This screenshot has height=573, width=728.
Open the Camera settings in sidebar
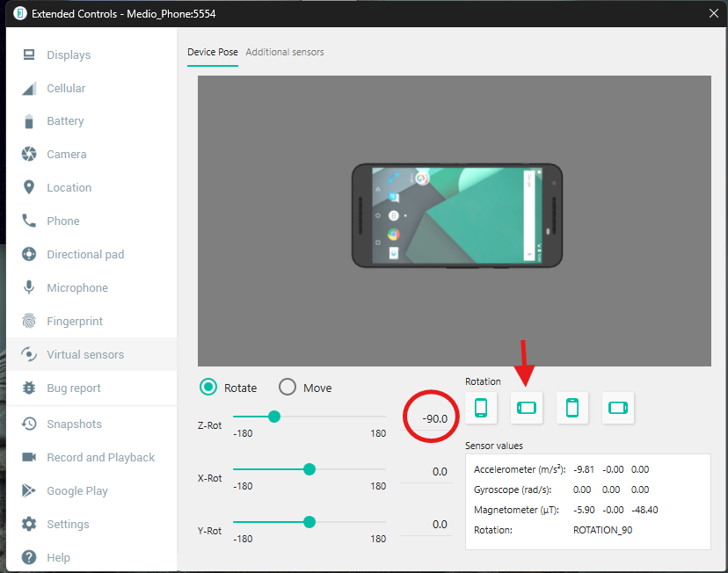click(x=66, y=155)
